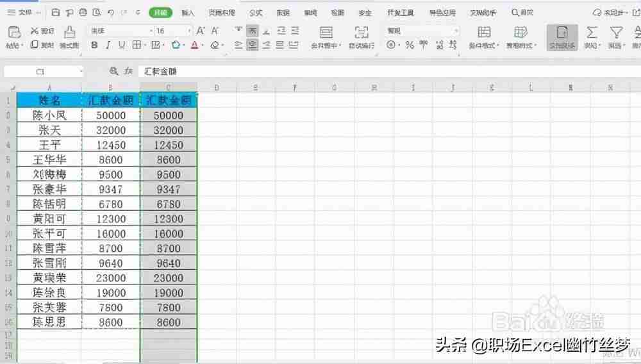Click the Copy icon
Image resolution: width=641 pixels, height=364 pixels.
click(x=35, y=44)
